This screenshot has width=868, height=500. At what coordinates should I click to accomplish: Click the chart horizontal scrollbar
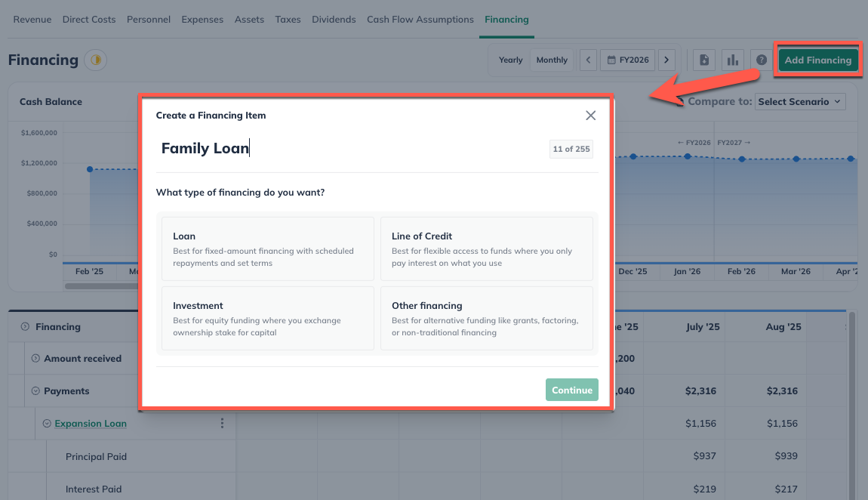101,286
